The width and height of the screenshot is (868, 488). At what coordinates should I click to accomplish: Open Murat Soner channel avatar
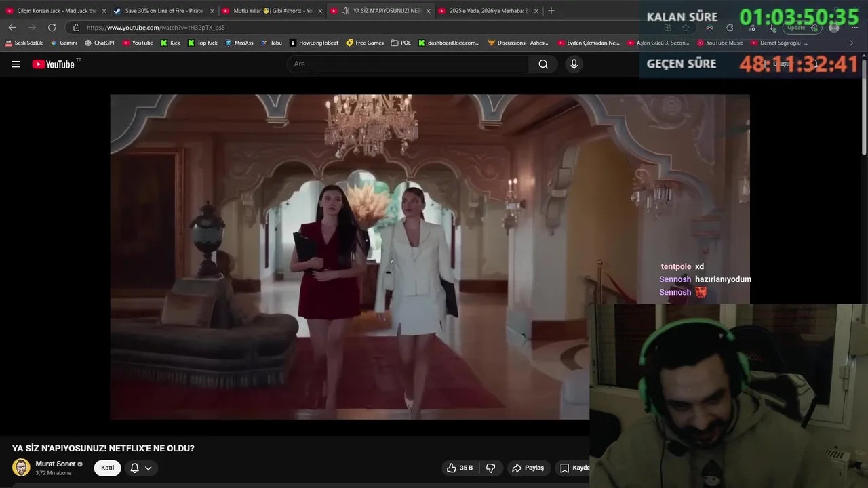[x=21, y=468]
